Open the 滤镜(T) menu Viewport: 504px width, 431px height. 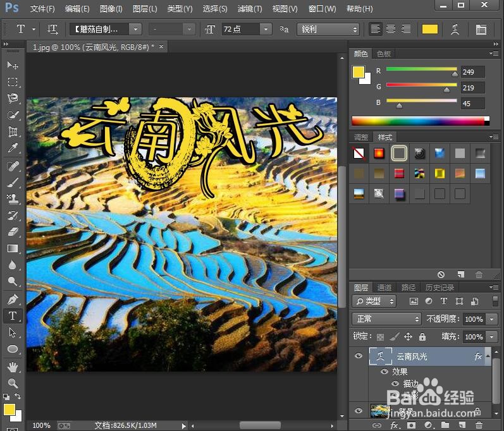pyautogui.click(x=249, y=9)
